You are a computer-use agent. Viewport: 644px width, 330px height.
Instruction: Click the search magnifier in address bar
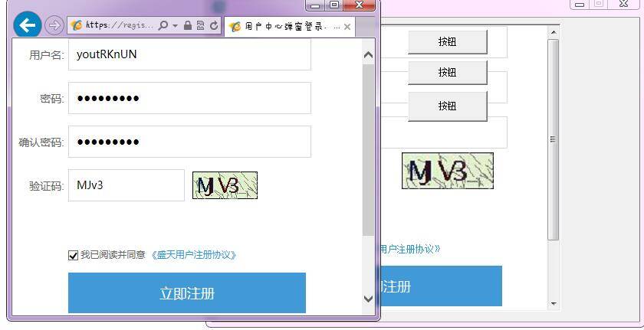pos(163,25)
